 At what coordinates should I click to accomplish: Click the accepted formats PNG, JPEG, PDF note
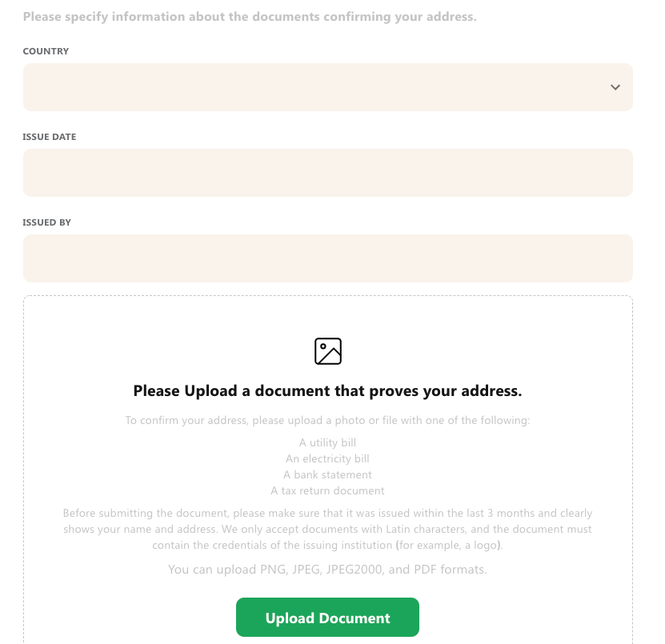(327, 570)
